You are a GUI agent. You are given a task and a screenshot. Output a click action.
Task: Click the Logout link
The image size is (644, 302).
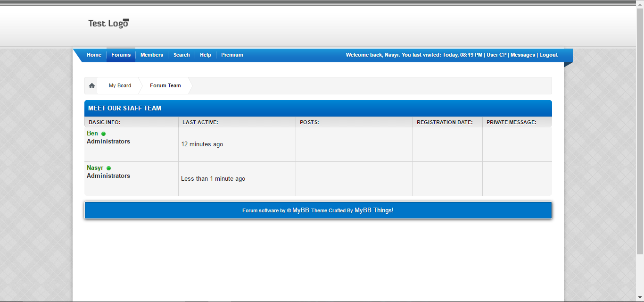[548, 55]
